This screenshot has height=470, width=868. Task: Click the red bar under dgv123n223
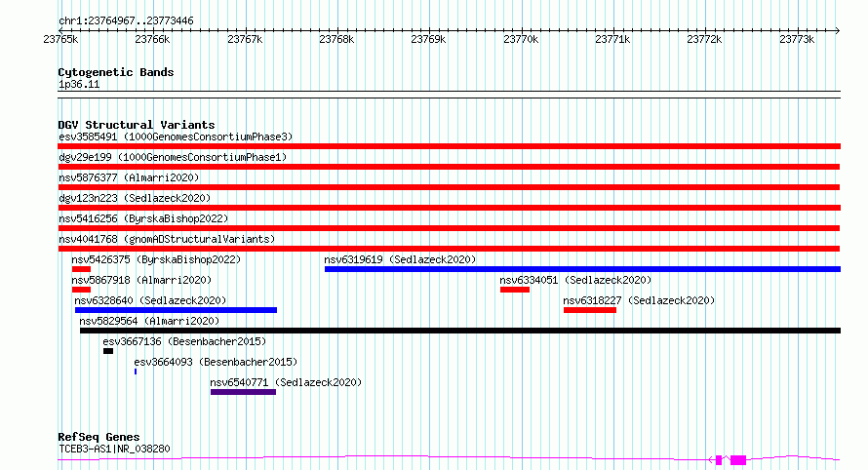coord(449,208)
